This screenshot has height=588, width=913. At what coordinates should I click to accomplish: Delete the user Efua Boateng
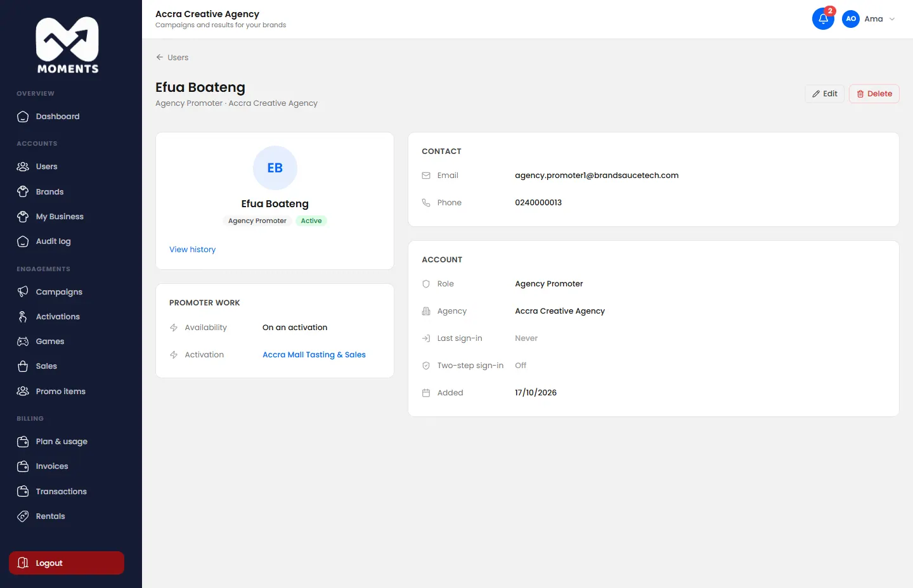pyautogui.click(x=874, y=94)
